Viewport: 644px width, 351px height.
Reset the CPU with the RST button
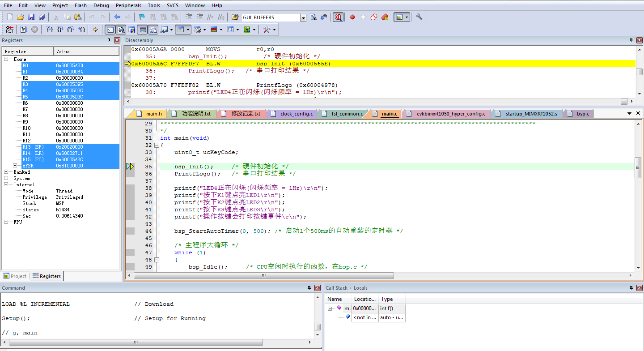coord(9,30)
